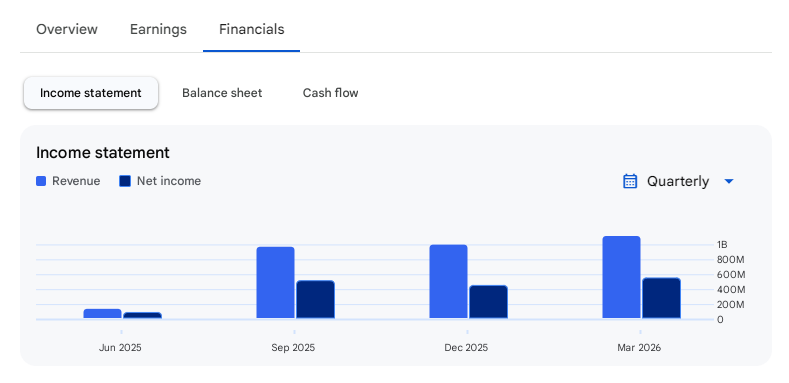Click the Mar 2026 axis label
This screenshot has height=383, width=789.
click(x=639, y=348)
